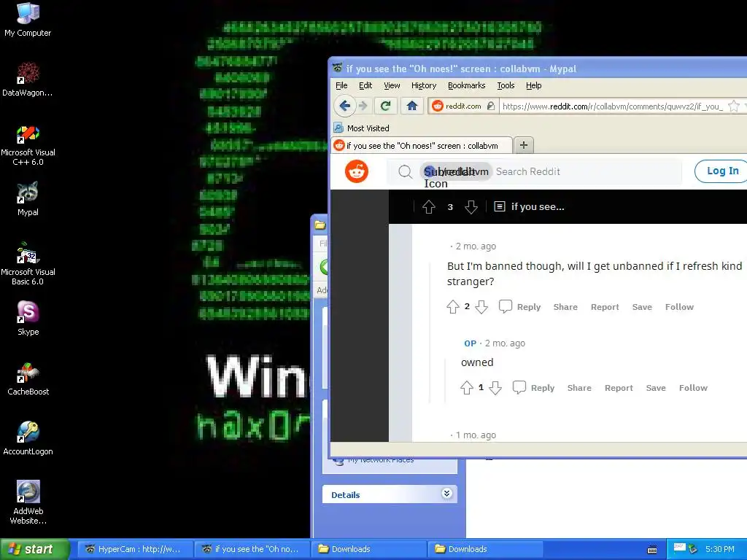
Task: Click the 'if you see...' post title
Action: (538, 206)
